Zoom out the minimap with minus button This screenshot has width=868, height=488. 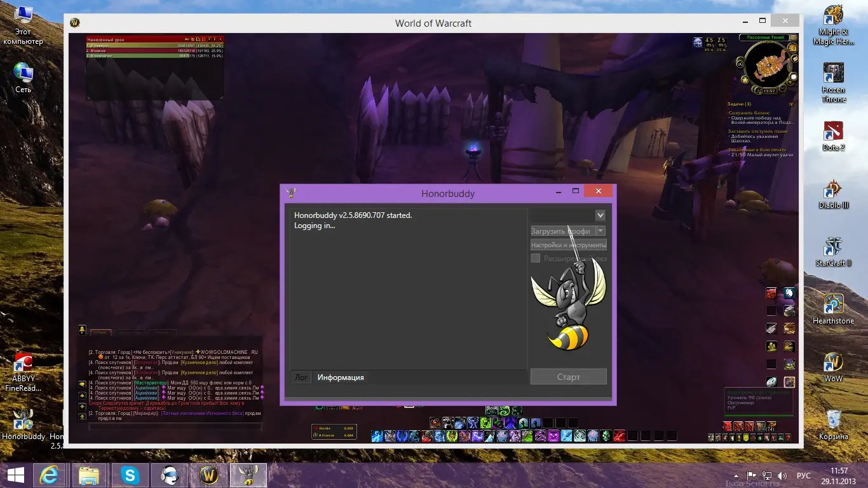pos(783,88)
